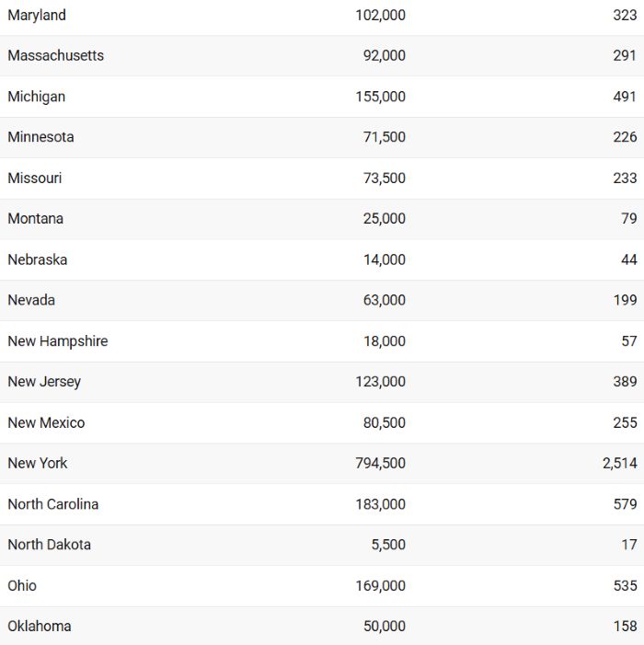
Task: Select Missouri's 73,500 figure
Action: (384, 179)
